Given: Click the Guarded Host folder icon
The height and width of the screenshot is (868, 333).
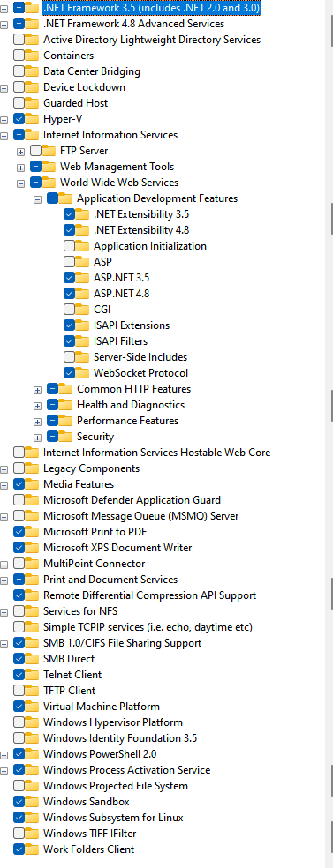Looking at the screenshot, I should pos(33,103).
